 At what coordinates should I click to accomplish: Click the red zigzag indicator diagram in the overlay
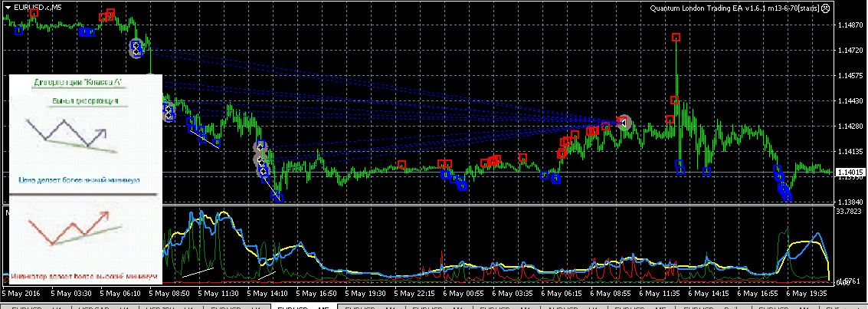[74, 228]
